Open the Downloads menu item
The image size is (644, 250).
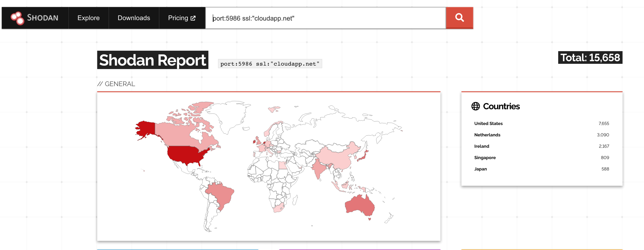tap(134, 18)
